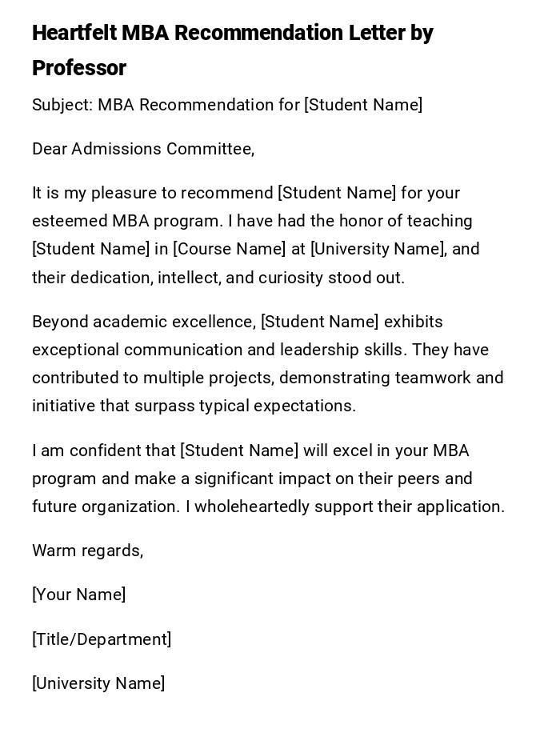Click the "Warm regards," closing
This screenshot has width=560, height=733.
coord(88,551)
